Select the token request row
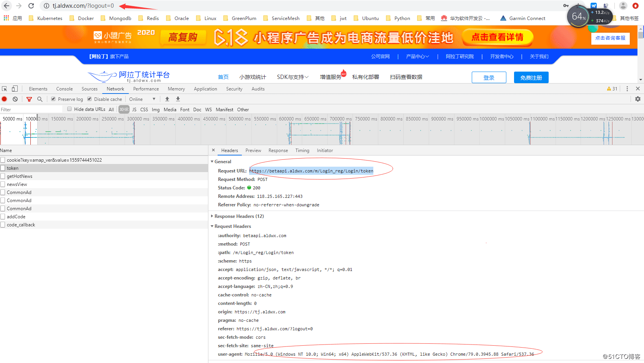This screenshot has width=644, height=363. (x=13, y=168)
